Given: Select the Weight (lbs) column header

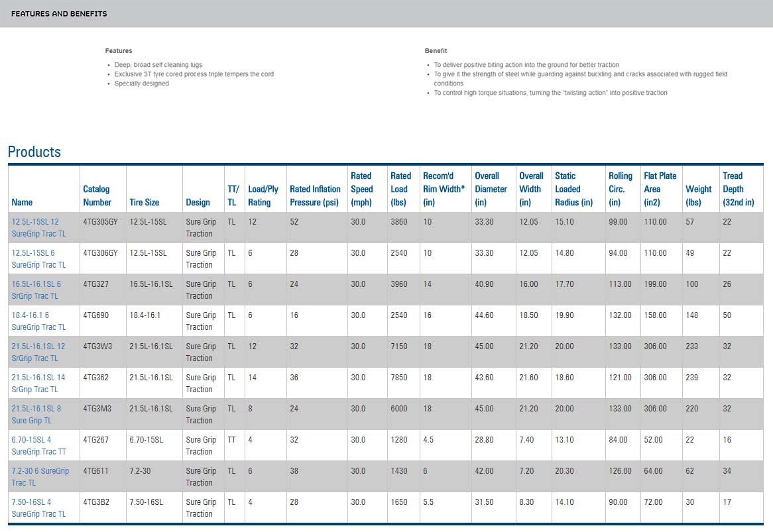Looking at the screenshot, I should [x=698, y=195].
